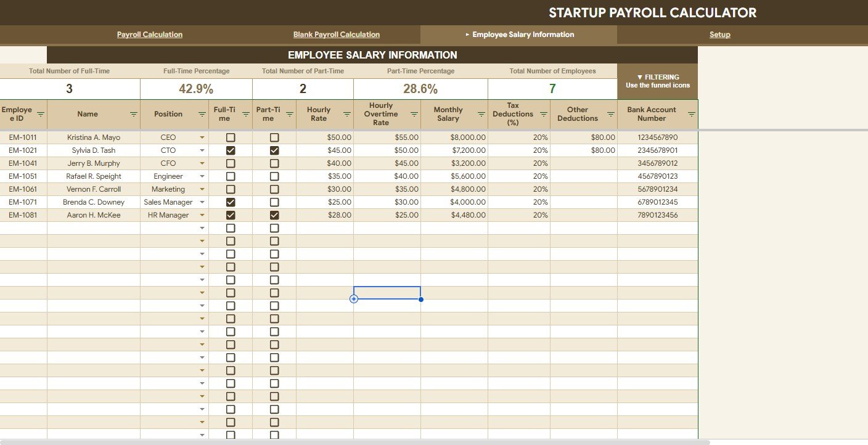Uncheck Part-Time for Sylvia D. Tash
Screen dimensions: 868x445
(x=274, y=150)
